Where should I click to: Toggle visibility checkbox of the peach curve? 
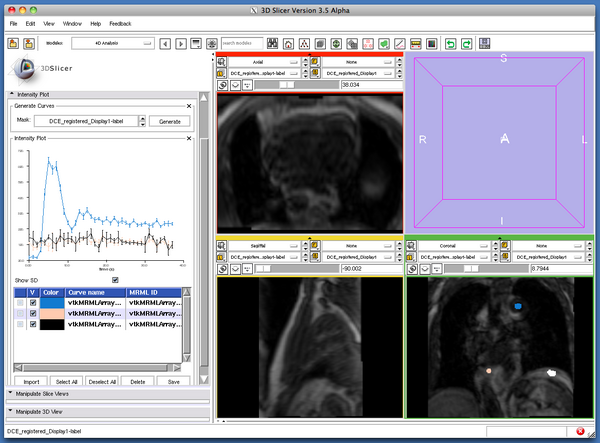point(33,314)
